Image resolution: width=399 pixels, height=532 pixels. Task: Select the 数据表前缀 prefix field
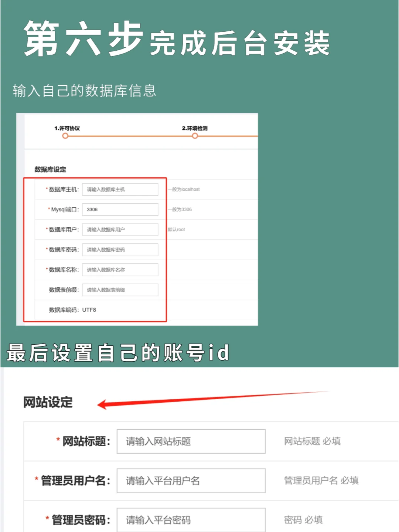point(120,290)
